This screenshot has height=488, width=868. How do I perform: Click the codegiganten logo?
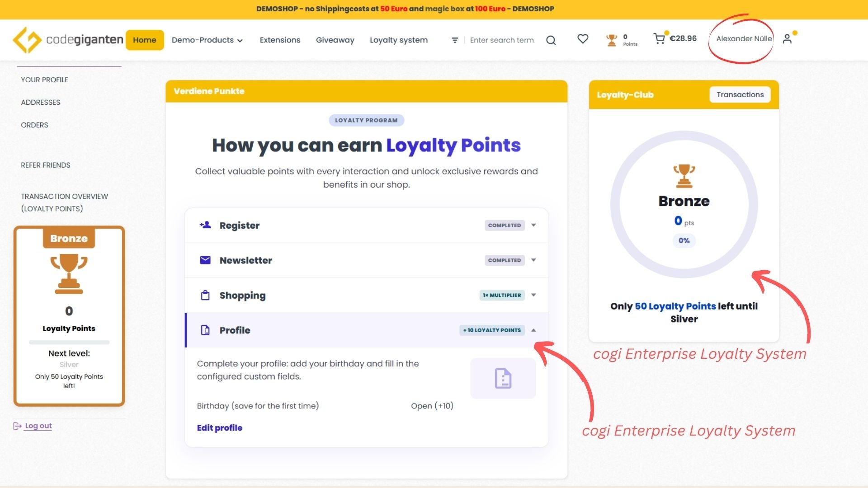[68, 40]
